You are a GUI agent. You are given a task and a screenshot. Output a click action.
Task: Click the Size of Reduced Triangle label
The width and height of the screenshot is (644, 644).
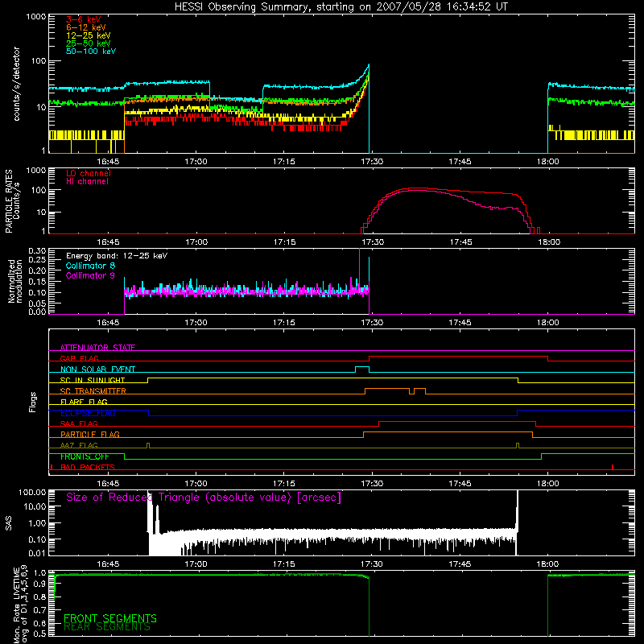(204, 497)
